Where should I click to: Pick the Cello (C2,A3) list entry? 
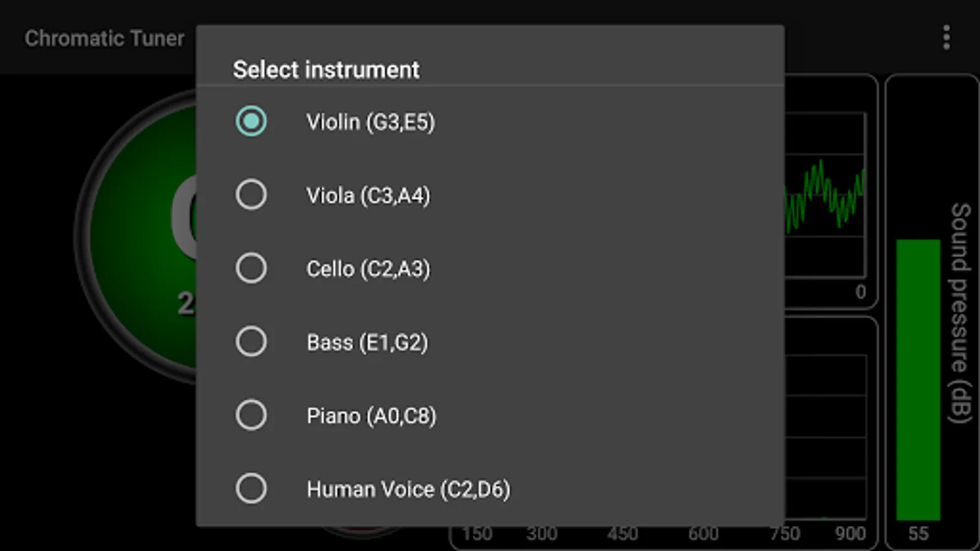pos(368,269)
